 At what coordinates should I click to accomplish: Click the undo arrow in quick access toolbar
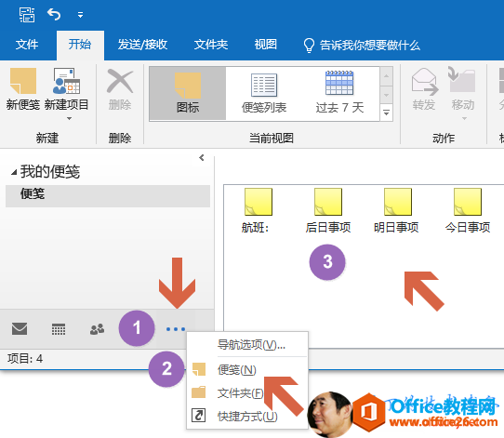(54, 15)
